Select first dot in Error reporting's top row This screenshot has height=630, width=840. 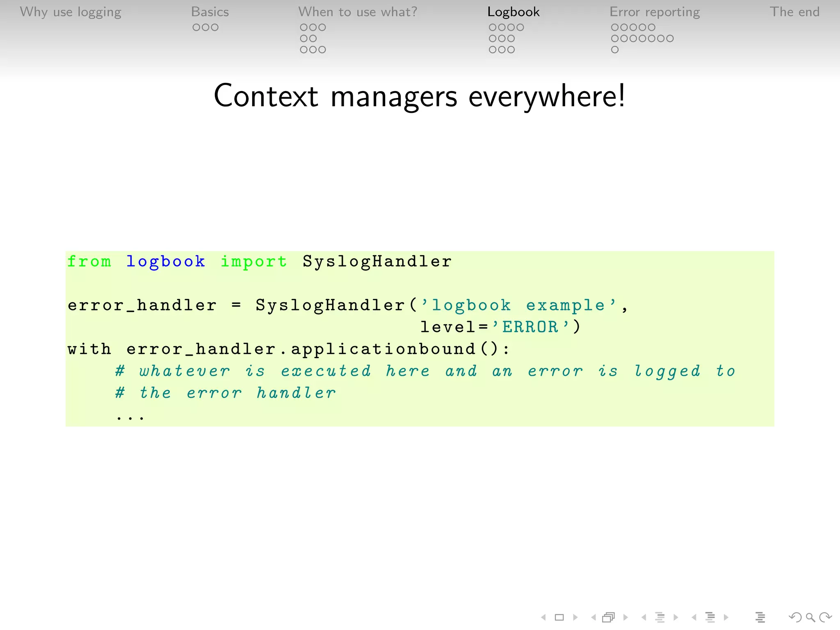pyautogui.click(x=615, y=27)
